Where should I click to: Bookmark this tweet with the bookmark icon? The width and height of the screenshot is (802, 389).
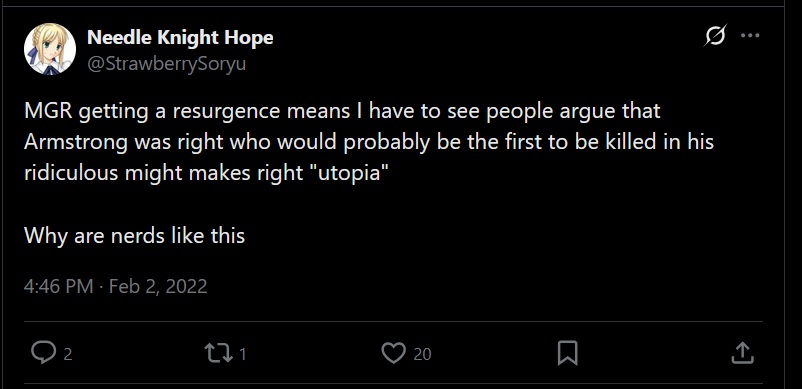pos(567,353)
